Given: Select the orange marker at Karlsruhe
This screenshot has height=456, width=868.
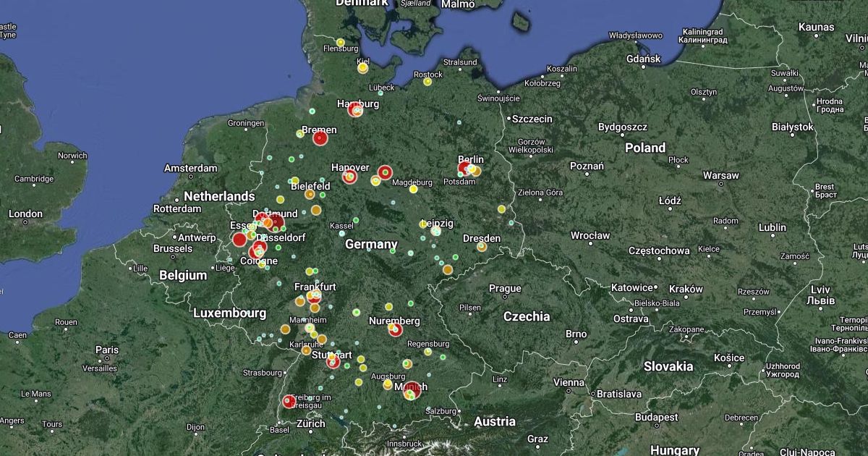Looking at the screenshot, I should point(306,350).
